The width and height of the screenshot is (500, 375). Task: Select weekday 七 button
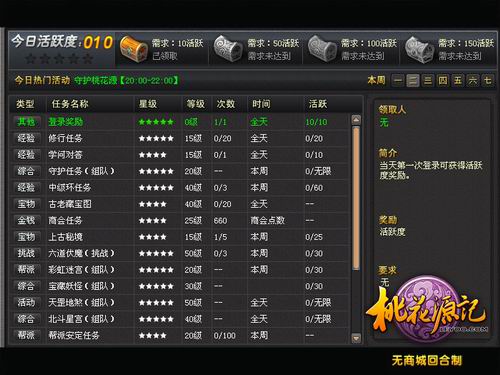point(488,80)
